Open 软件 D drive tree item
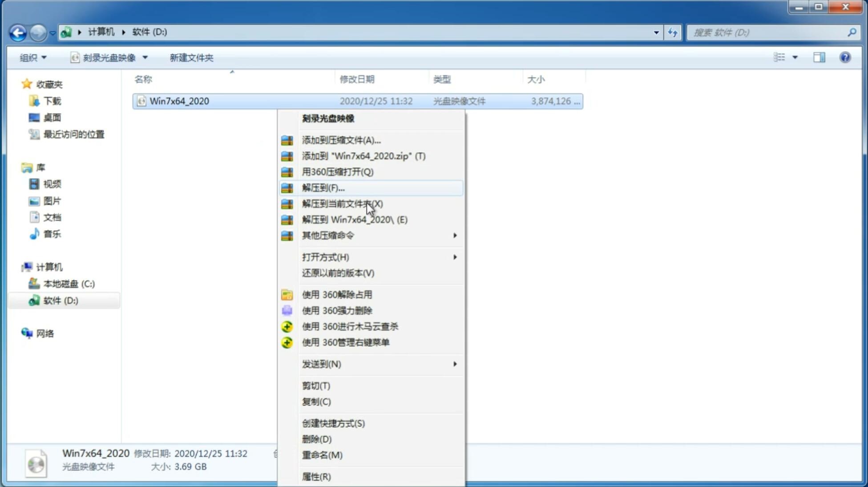 tap(61, 300)
